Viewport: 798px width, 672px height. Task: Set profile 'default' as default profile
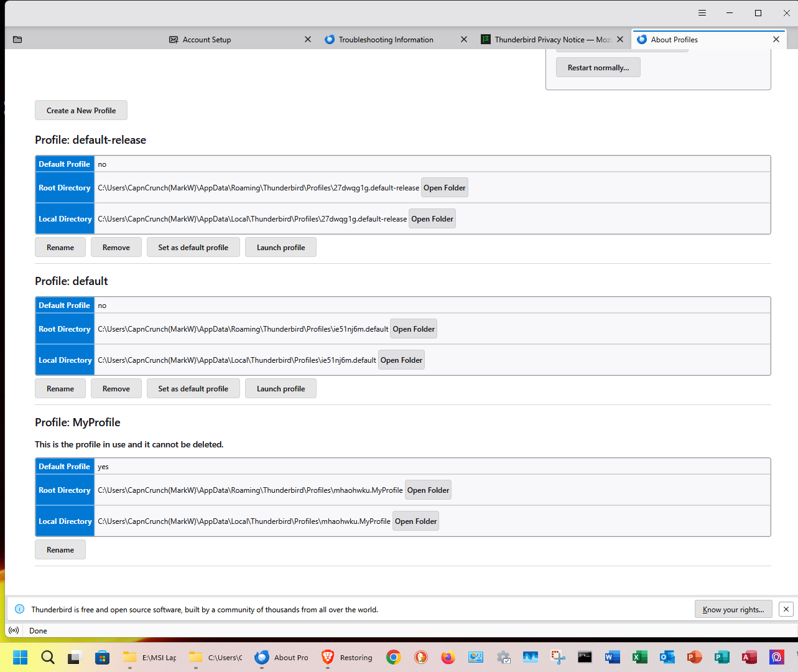coord(193,388)
